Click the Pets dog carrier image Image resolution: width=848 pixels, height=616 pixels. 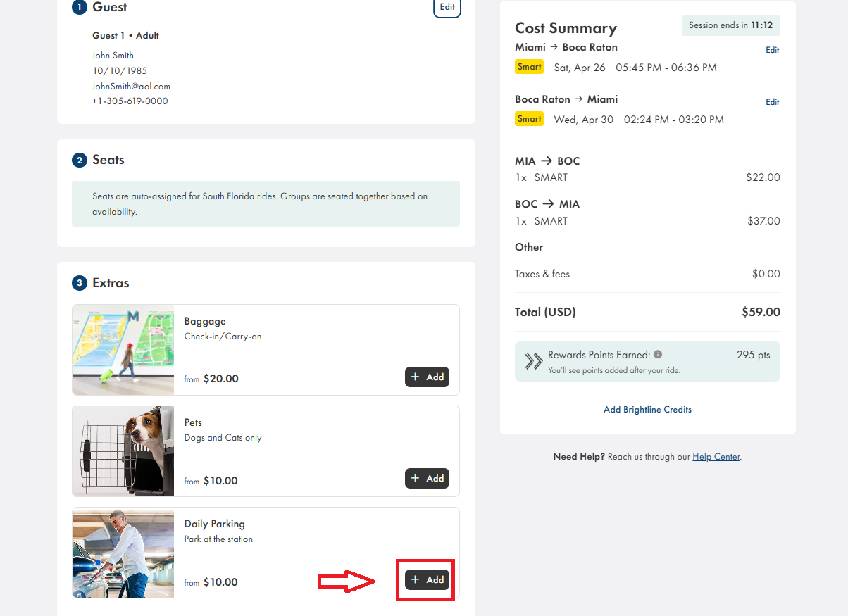point(123,451)
